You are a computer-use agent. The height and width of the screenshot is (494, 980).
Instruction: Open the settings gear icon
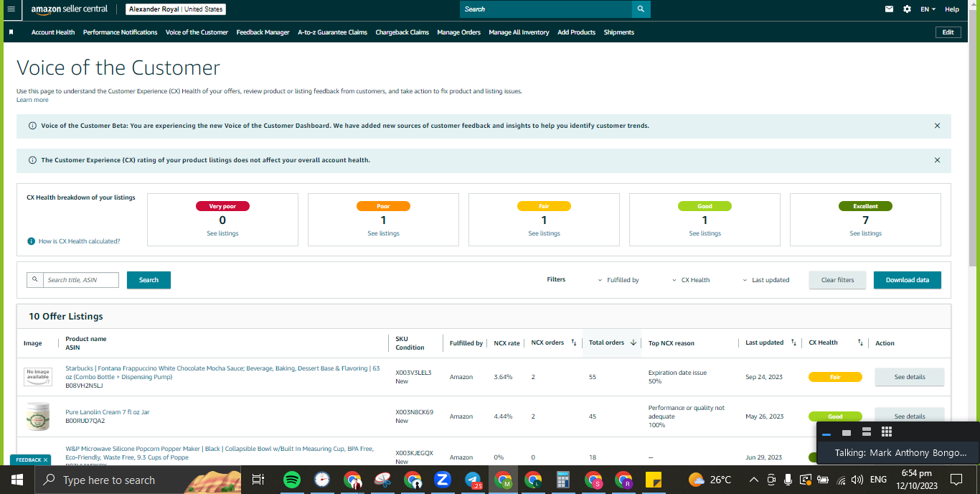tap(908, 9)
